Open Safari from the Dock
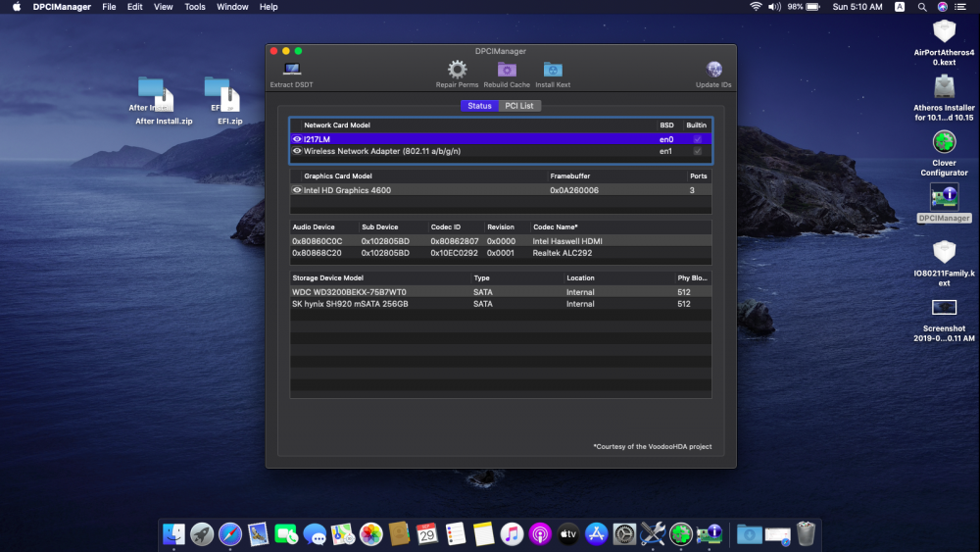 pos(230,534)
